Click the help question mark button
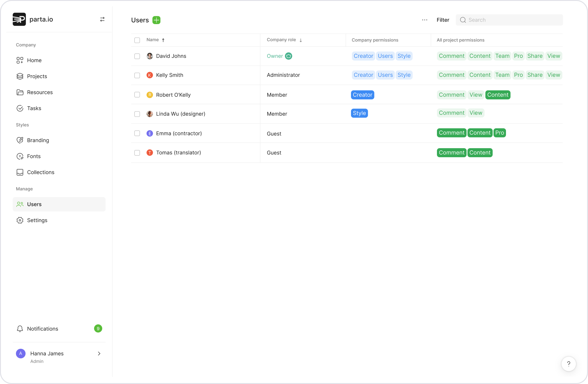 (568, 364)
